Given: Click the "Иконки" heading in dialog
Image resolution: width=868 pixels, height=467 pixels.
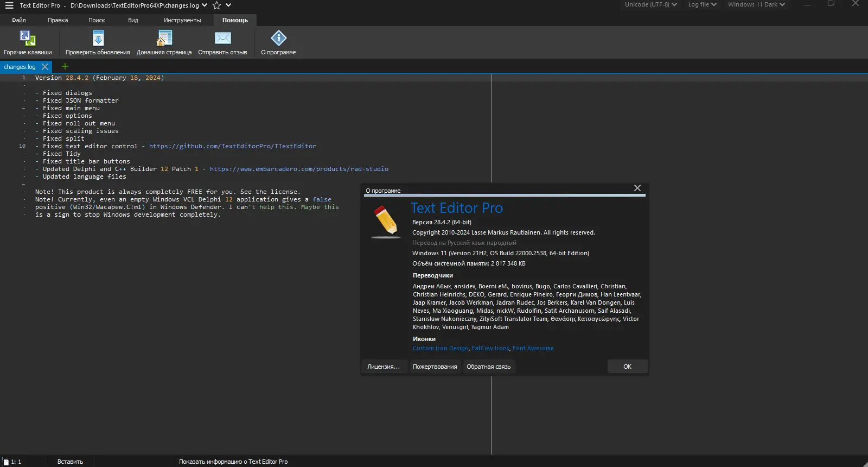Looking at the screenshot, I should pyautogui.click(x=424, y=339).
